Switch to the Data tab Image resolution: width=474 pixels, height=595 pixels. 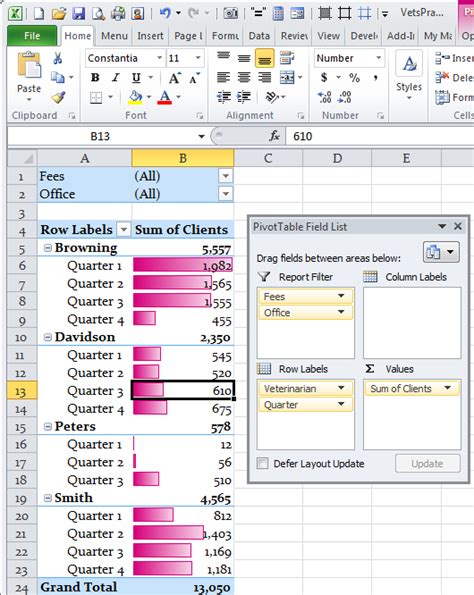coord(259,36)
